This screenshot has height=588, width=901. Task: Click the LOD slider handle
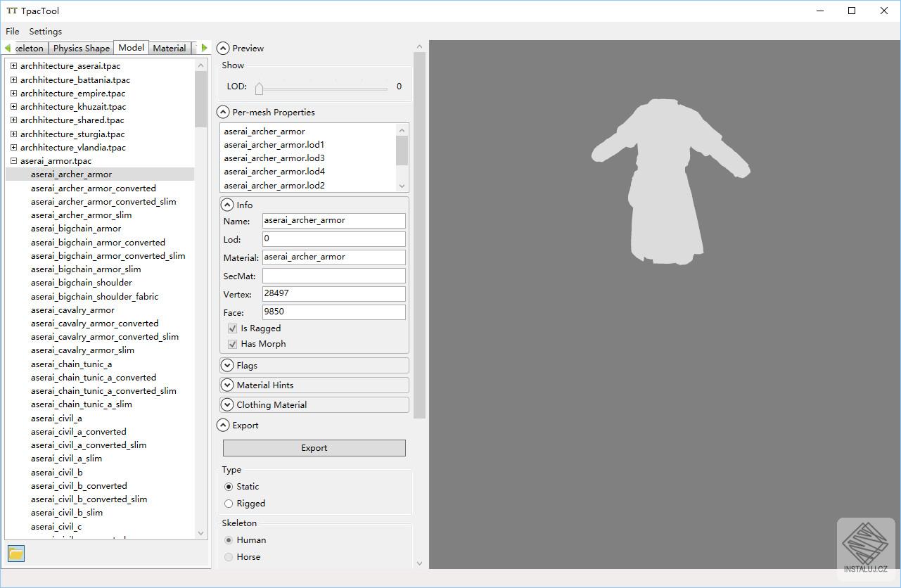259,88
